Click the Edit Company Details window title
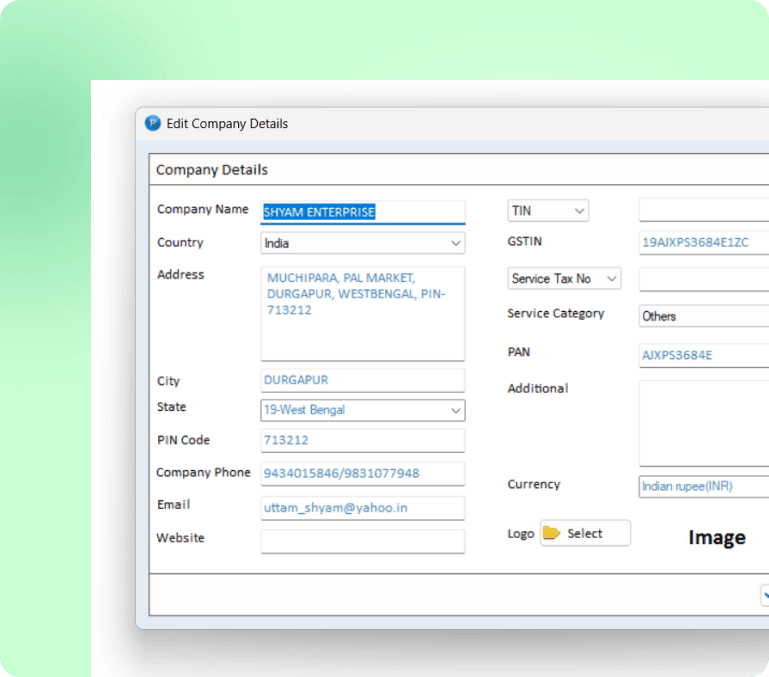This screenshot has height=677, width=769. (x=227, y=124)
